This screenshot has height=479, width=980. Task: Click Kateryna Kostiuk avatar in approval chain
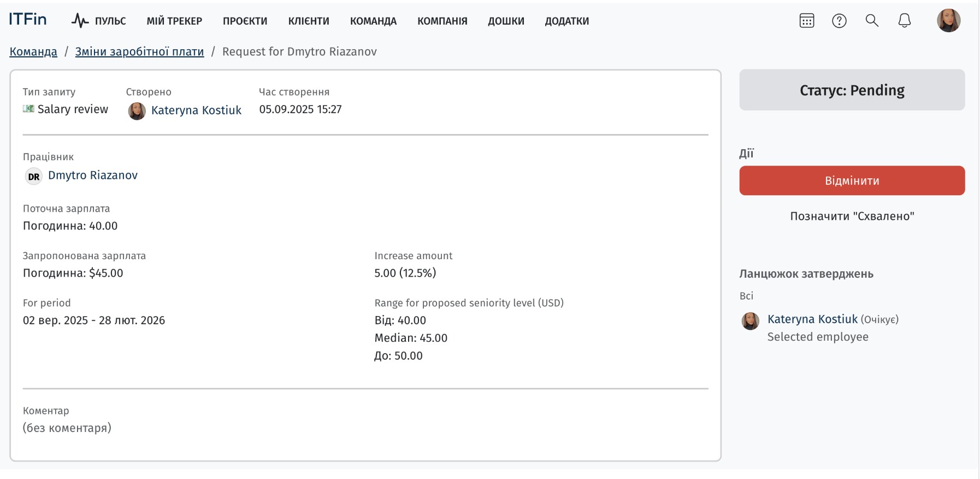click(x=750, y=321)
